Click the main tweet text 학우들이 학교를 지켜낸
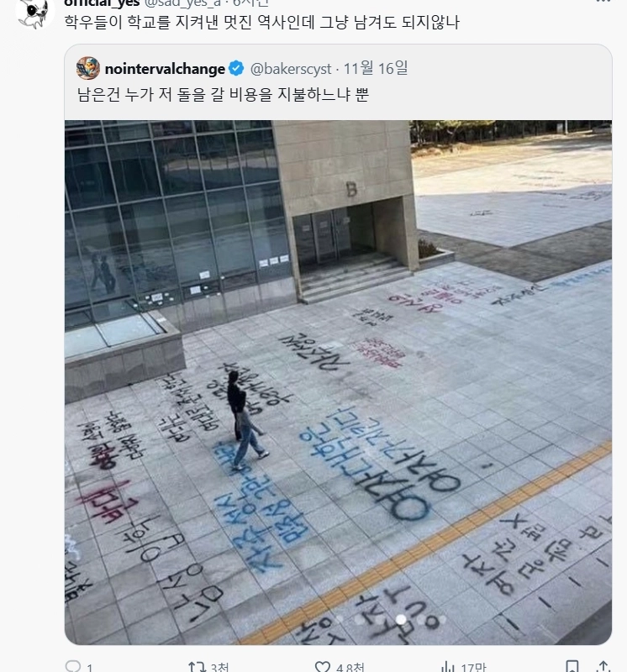This screenshot has height=672, width=627. coord(261,22)
